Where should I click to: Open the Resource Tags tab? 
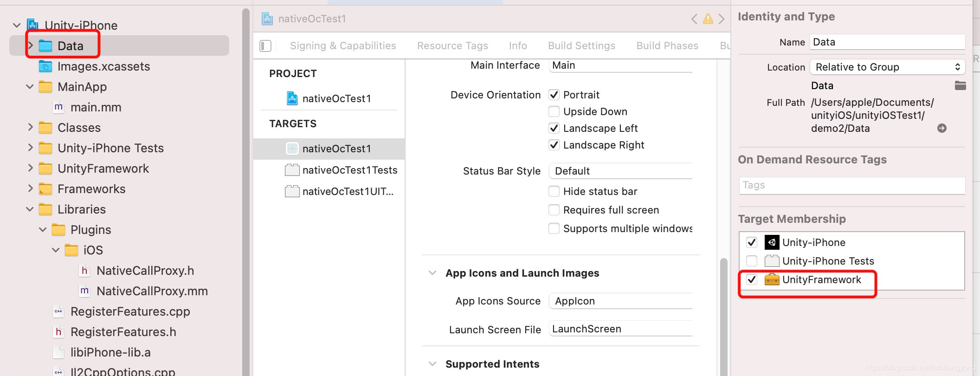point(452,45)
